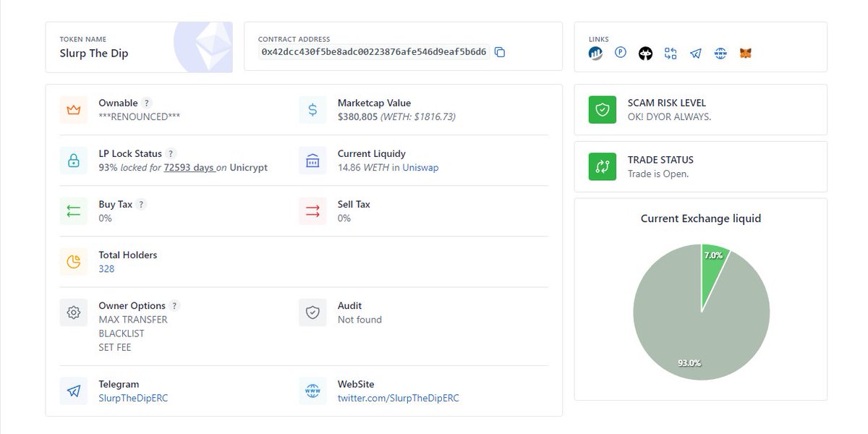Open the swap arrows link icon
The width and height of the screenshot is (868, 434).
[671, 53]
